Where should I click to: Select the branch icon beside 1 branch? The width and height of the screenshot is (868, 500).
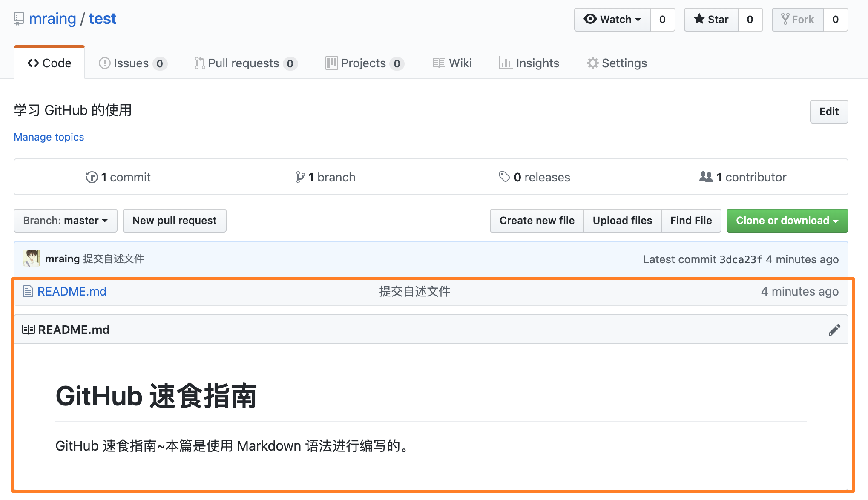pyautogui.click(x=301, y=177)
